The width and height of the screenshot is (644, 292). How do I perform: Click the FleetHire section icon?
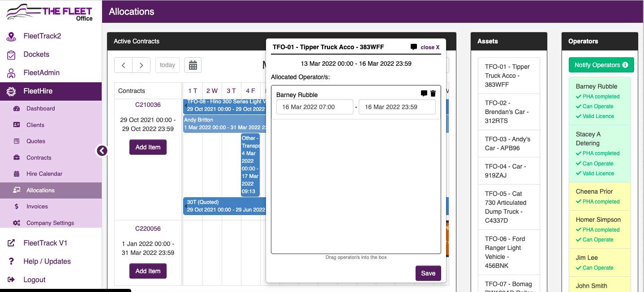coord(11,91)
